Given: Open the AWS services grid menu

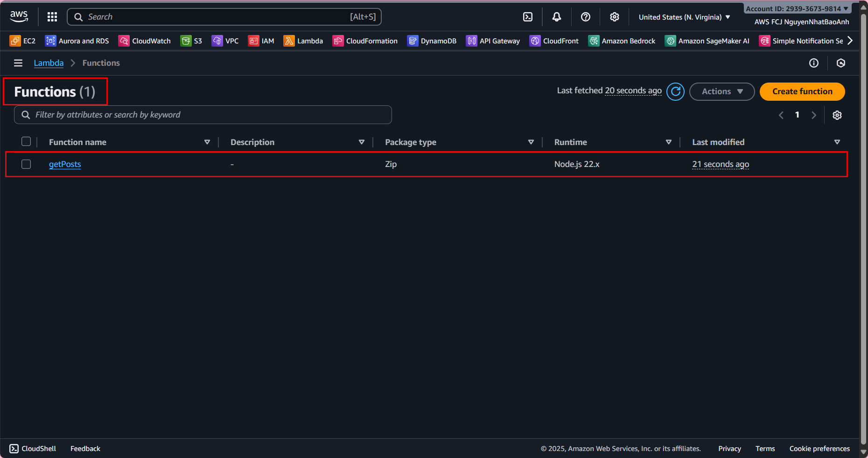Looking at the screenshot, I should pyautogui.click(x=52, y=17).
